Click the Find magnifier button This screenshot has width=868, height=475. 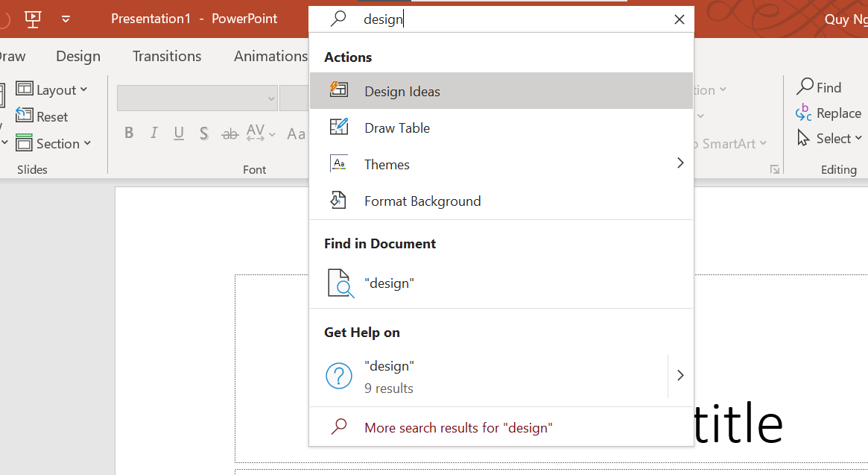tap(820, 87)
